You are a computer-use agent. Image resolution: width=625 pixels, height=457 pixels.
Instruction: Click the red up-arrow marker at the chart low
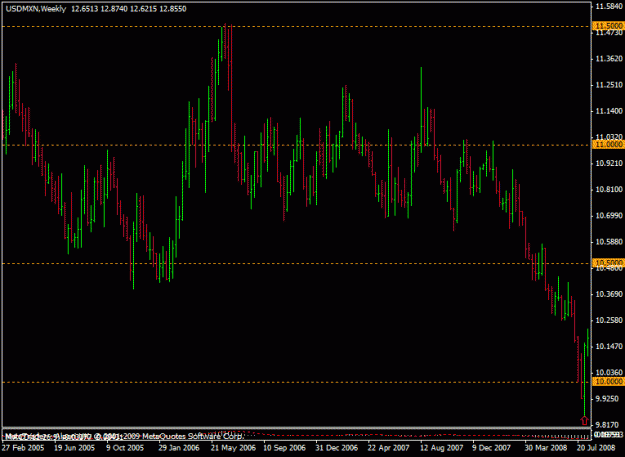point(584,420)
